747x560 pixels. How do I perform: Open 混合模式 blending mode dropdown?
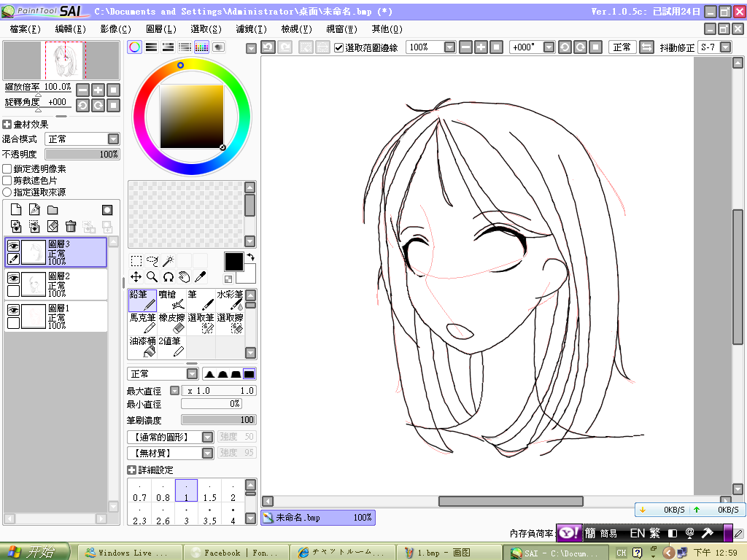point(82,139)
